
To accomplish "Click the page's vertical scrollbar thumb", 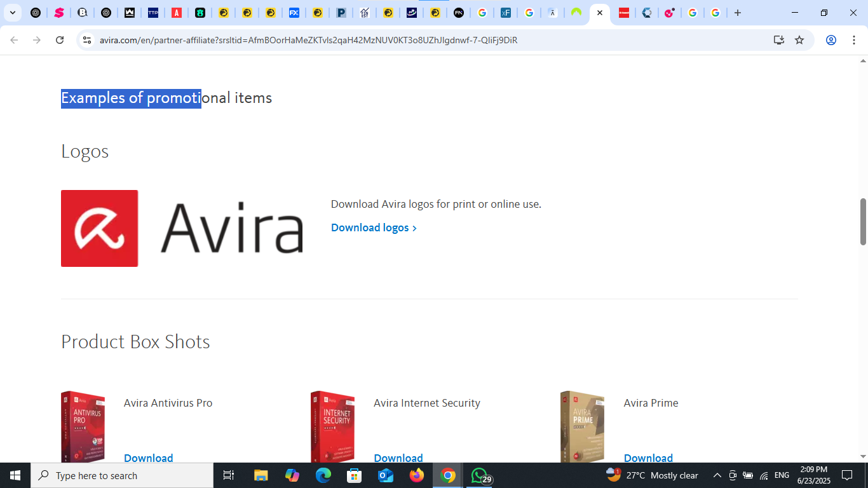I will point(863,221).
